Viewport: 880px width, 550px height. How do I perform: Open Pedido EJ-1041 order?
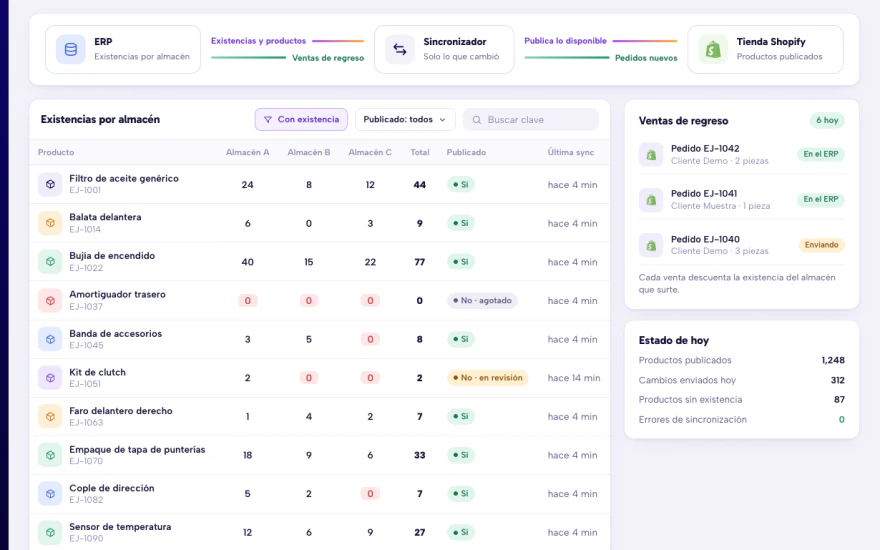(x=741, y=199)
